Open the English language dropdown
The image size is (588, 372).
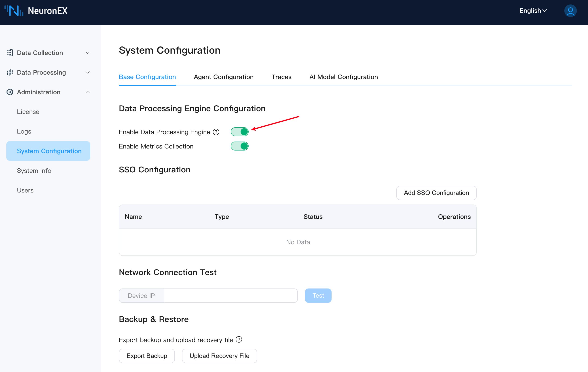(533, 11)
